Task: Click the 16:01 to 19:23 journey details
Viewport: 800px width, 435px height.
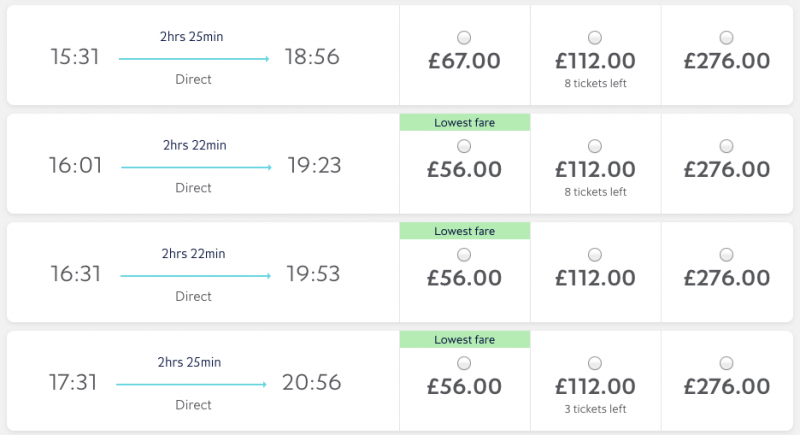Action: (203, 164)
